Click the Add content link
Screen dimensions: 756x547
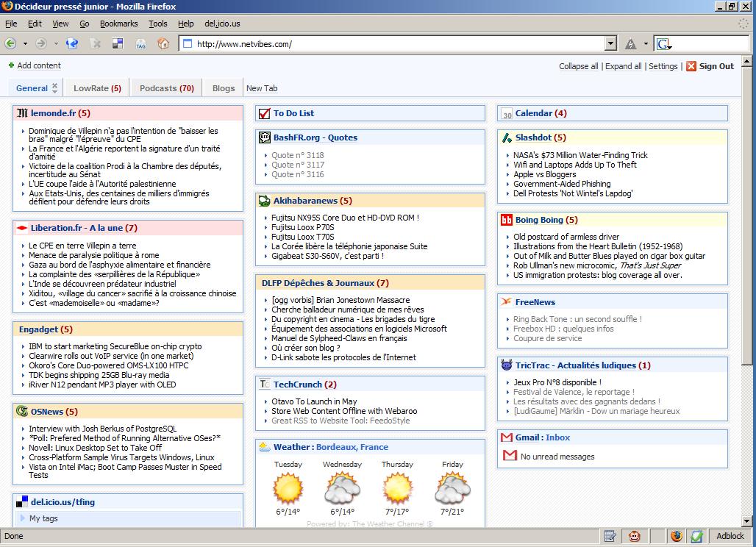[38, 65]
